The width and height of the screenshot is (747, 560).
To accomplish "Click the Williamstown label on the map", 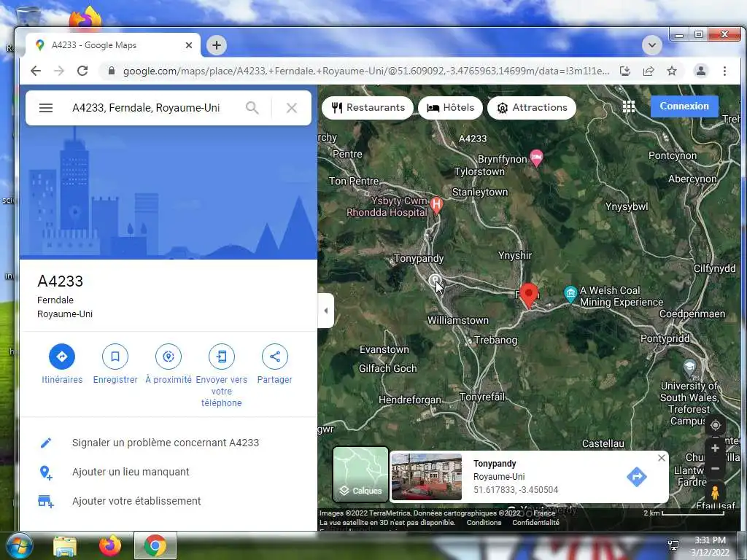I will 458,321.
